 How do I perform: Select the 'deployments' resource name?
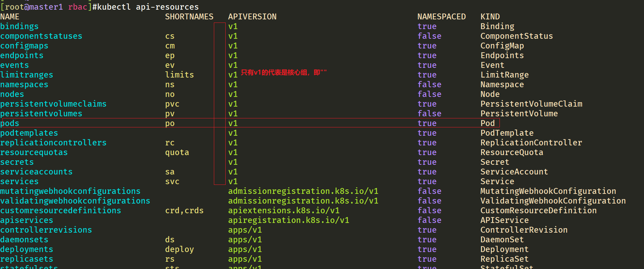27,249
